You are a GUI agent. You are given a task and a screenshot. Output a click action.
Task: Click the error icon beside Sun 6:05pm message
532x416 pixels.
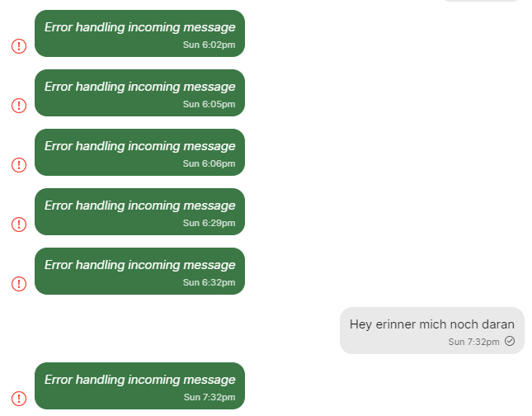[19, 106]
